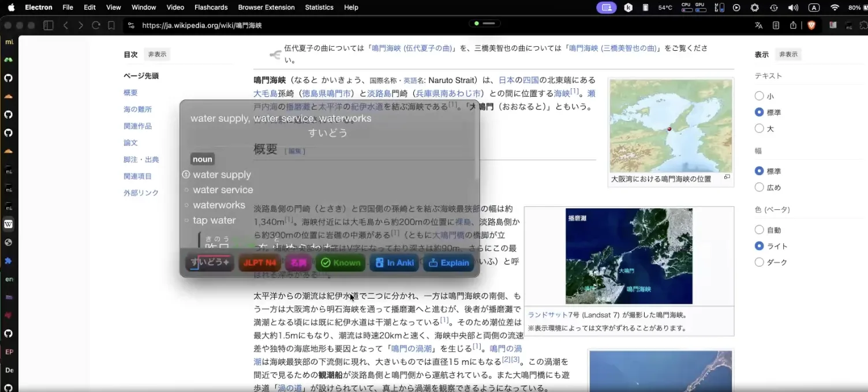
Task: Select the globe sidebar tab
Action: [9, 242]
